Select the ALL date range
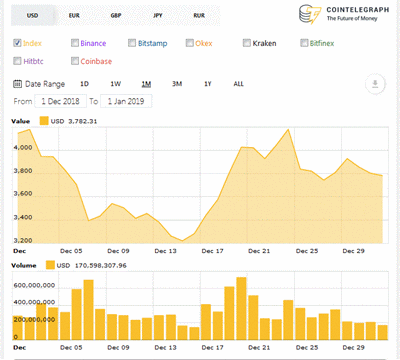 (x=238, y=84)
